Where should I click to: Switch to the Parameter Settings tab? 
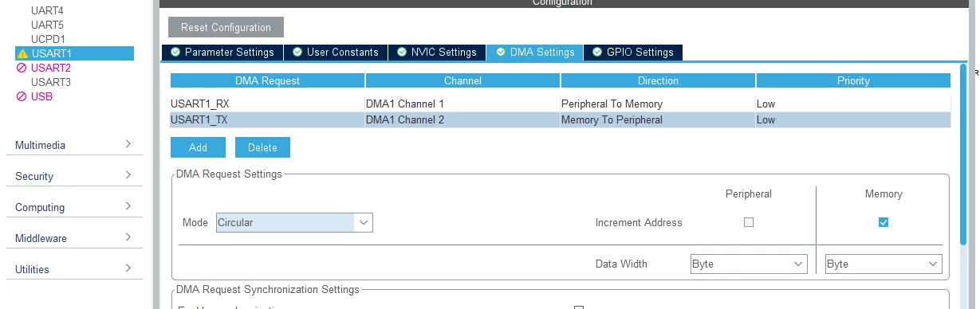tap(222, 52)
